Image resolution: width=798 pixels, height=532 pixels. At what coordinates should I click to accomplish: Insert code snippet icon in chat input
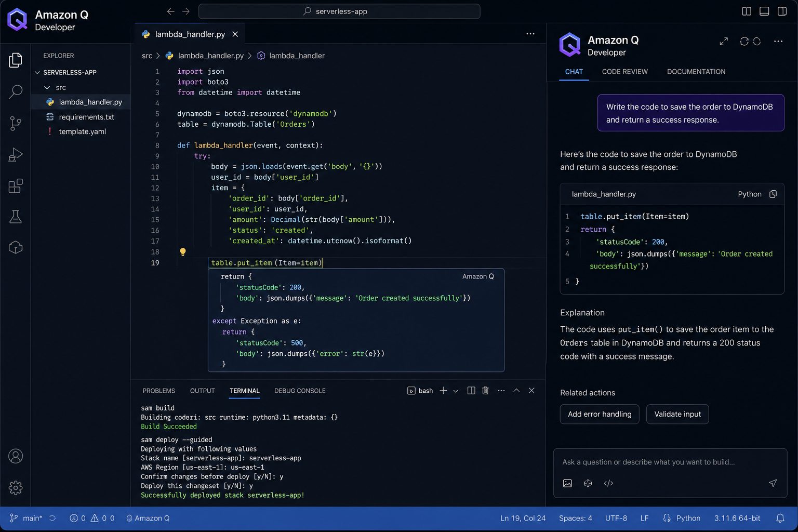pos(608,483)
